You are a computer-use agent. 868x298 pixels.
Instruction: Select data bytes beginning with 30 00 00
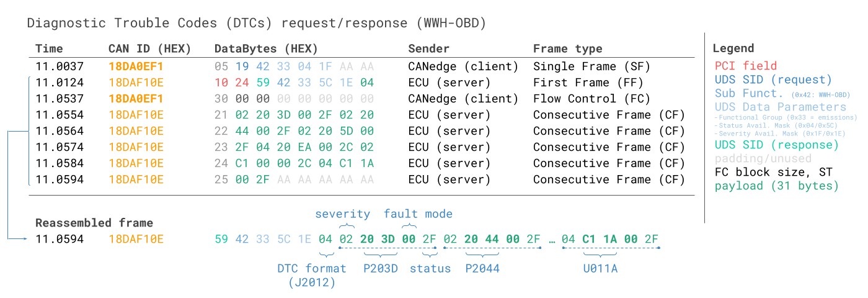click(294, 99)
